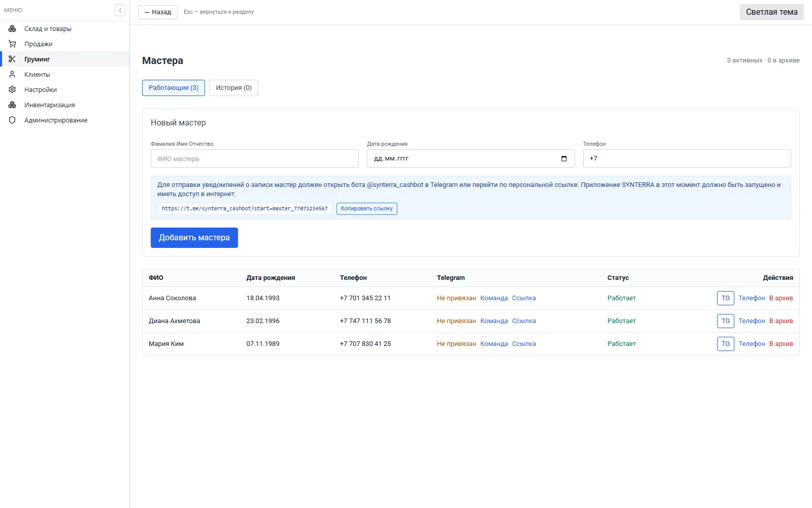Click the boxes icon for Инвентаризация
The height and width of the screenshot is (508, 812).
12,105
